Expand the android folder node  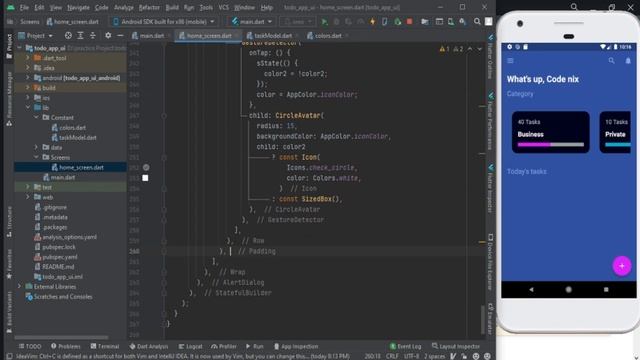[x=28, y=78]
